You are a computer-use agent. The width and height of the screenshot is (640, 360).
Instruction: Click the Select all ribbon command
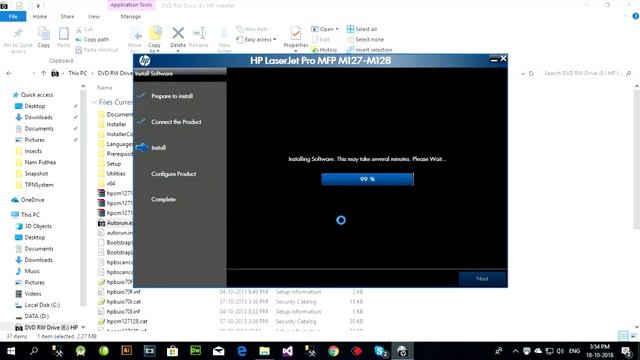click(362, 29)
